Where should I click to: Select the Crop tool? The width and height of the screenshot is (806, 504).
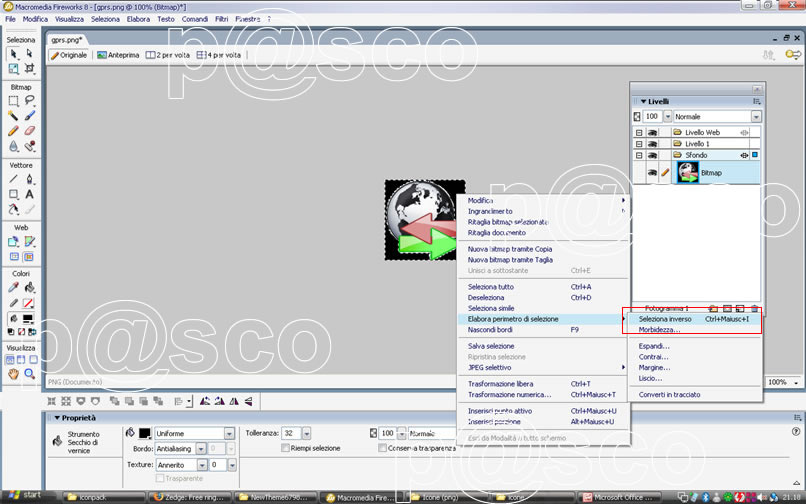[29, 68]
